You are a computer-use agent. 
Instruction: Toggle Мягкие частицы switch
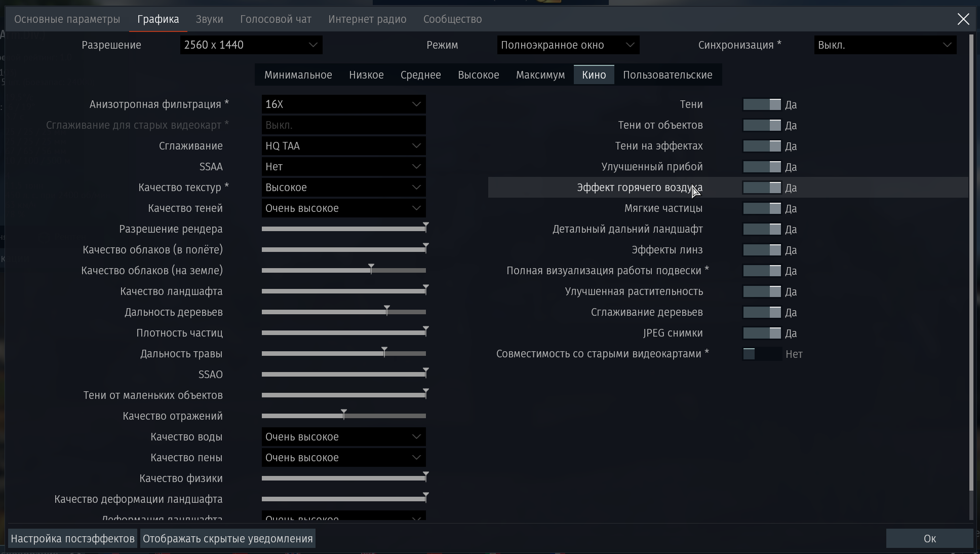(x=762, y=208)
